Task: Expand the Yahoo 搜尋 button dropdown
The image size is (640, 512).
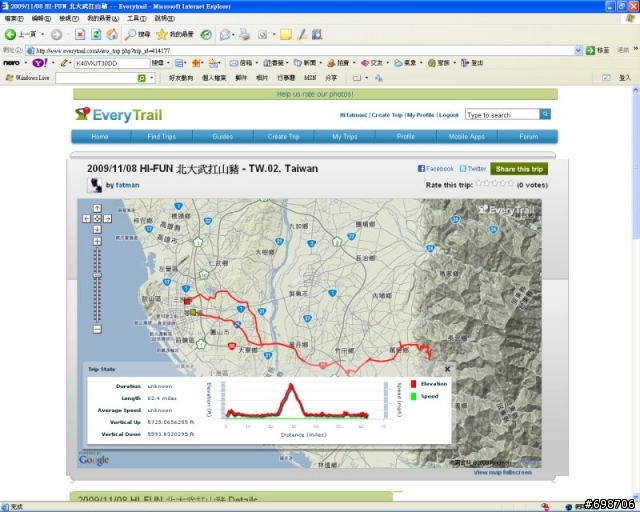Action: pyautogui.click(x=168, y=63)
